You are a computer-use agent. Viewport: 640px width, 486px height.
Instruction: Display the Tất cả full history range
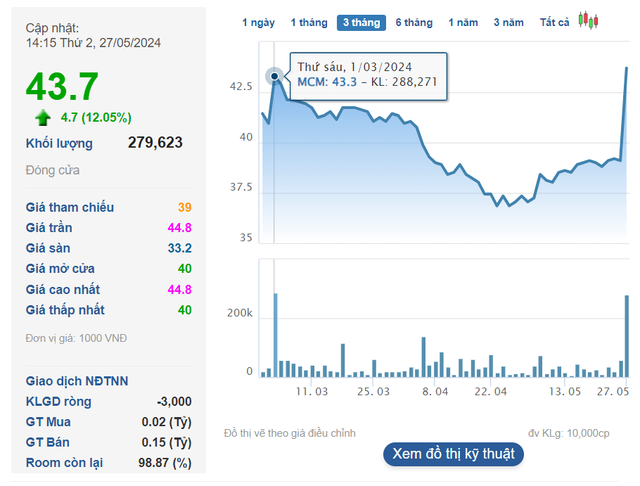[x=554, y=22]
